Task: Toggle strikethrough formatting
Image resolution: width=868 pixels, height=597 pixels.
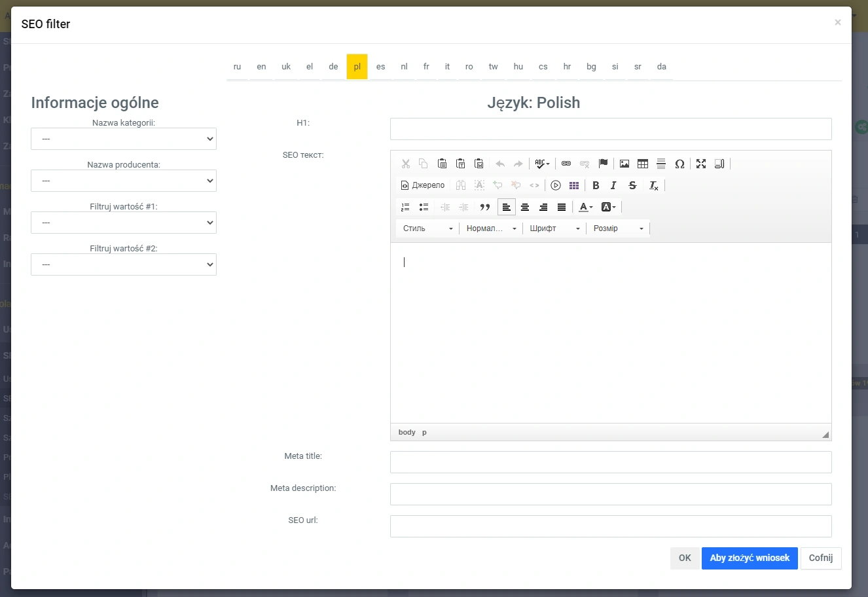Action: [632, 185]
